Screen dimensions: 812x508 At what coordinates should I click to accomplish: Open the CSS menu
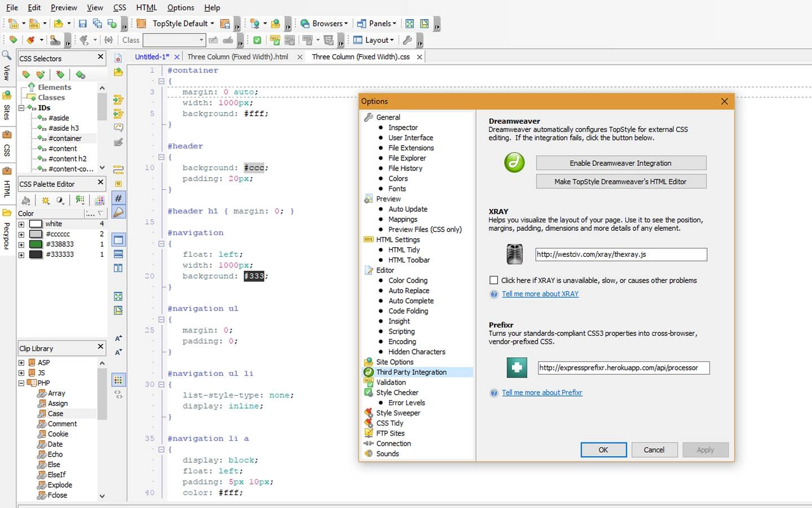coord(120,7)
